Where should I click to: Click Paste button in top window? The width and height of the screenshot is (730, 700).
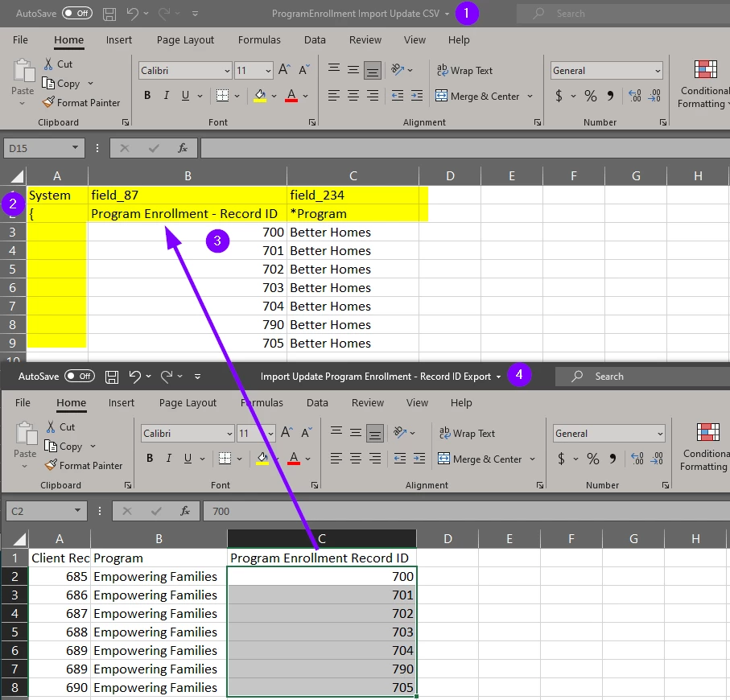pyautogui.click(x=23, y=76)
